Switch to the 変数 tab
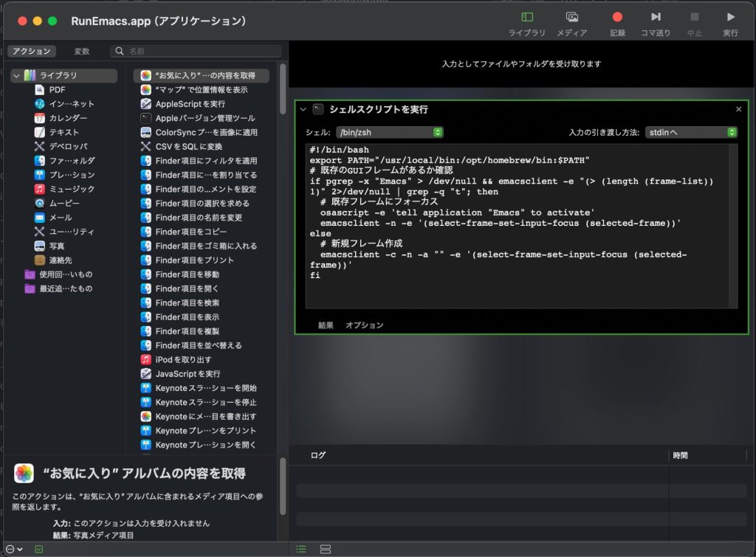Image resolution: width=756 pixels, height=557 pixels. click(82, 51)
